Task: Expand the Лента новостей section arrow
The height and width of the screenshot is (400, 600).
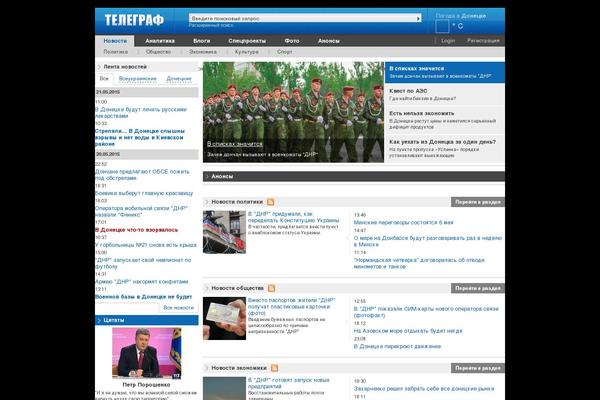Action: click(99, 67)
